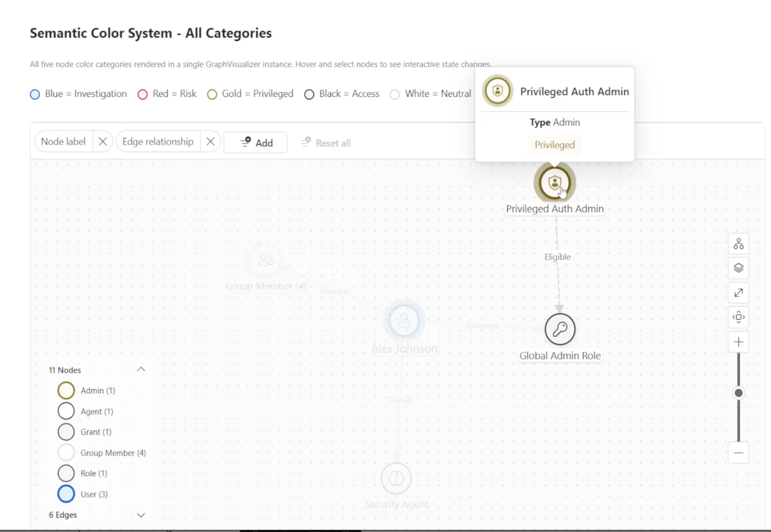The height and width of the screenshot is (532, 771).
Task: Expand the 6 Edges legend section
Action: click(141, 515)
